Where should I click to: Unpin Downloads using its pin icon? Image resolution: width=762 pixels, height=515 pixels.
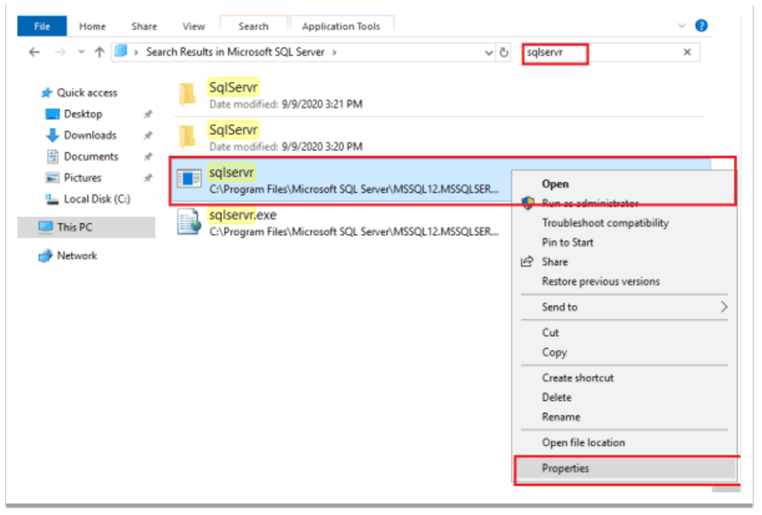[148, 136]
